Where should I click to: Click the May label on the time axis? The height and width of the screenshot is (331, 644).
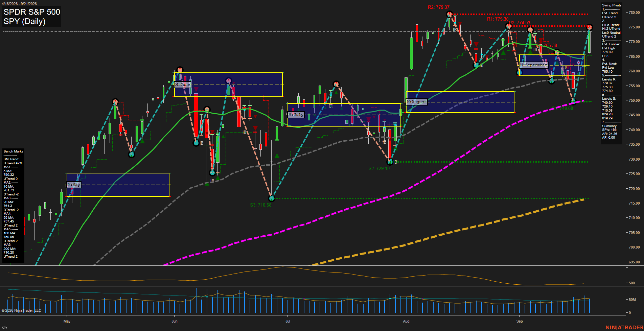67,321
